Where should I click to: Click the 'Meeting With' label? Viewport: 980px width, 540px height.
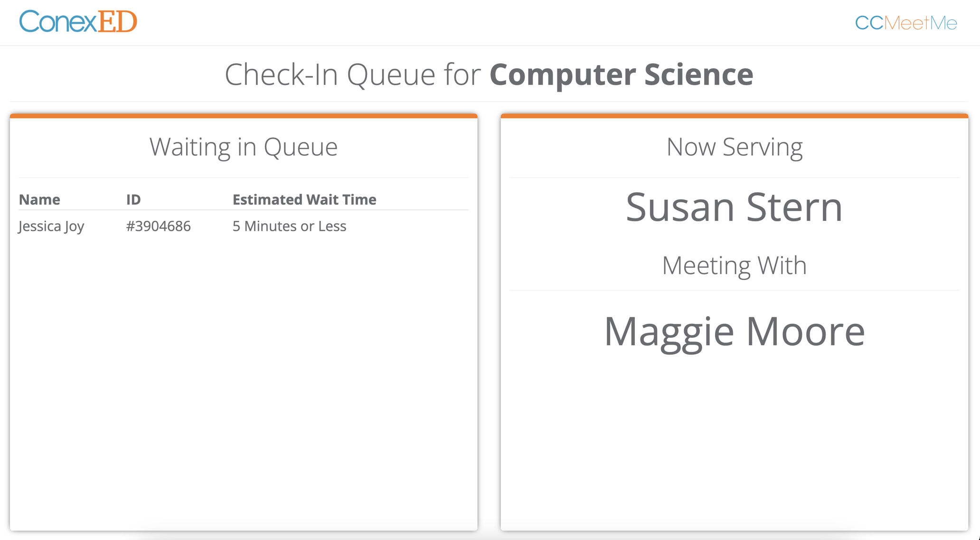click(x=734, y=265)
